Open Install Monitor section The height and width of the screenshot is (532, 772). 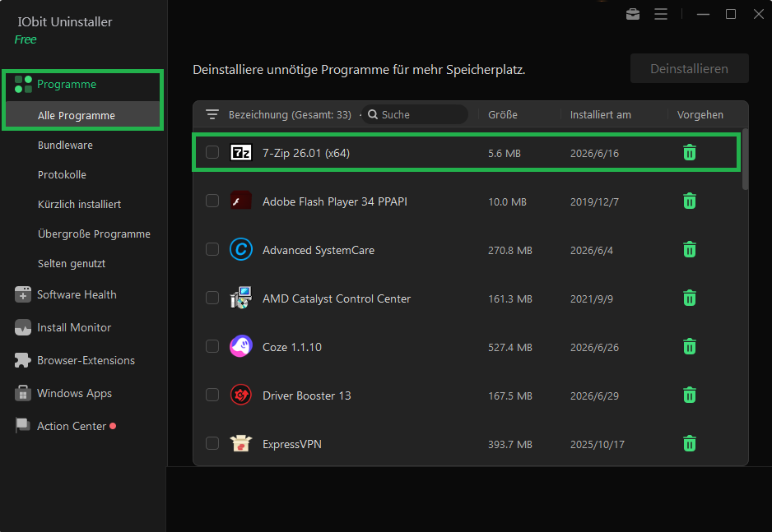click(x=74, y=327)
